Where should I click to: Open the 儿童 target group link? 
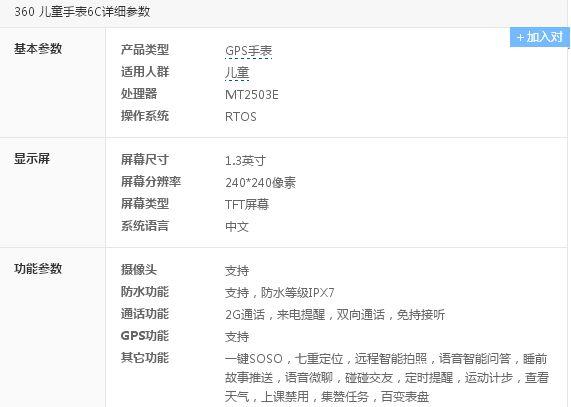237,73
